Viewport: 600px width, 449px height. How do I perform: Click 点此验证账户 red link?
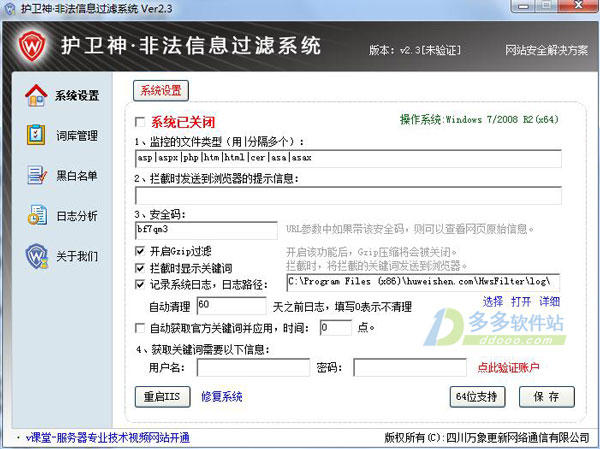tap(509, 367)
